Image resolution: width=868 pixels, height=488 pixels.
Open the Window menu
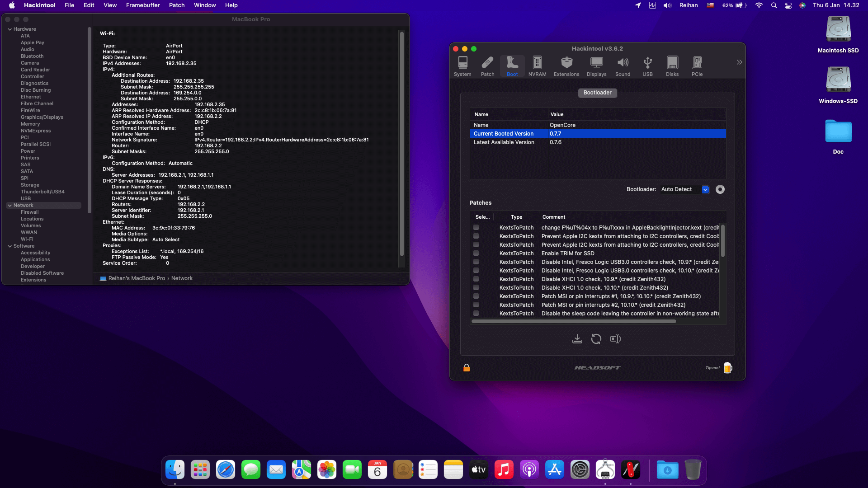click(x=205, y=5)
